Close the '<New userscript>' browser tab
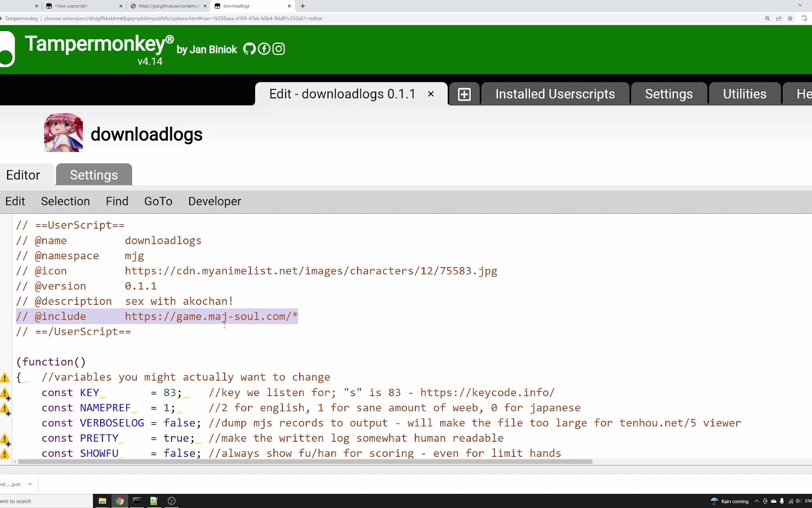This screenshot has height=508, width=812. (x=121, y=6)
